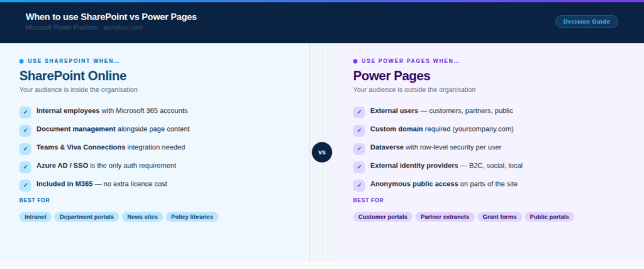Click Teams & Viva Connections integration needed text

[111, 147]
